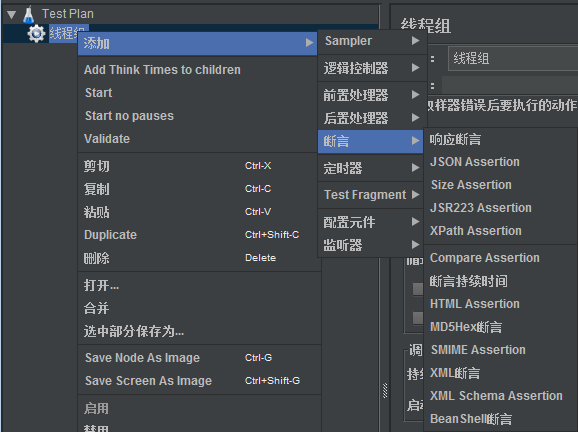This screenshot has height=432, width=578.
Task: Add an SMIME Assertion
Action: tap(501, 350)
